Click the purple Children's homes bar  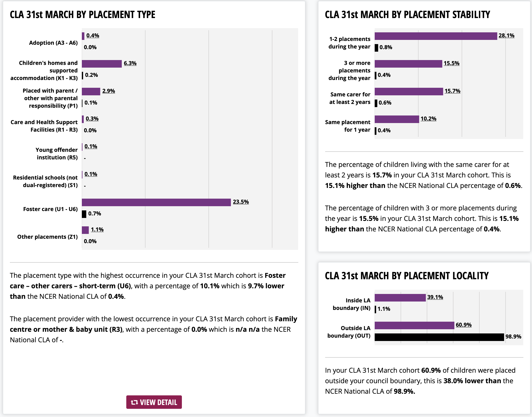pos(102,64)
